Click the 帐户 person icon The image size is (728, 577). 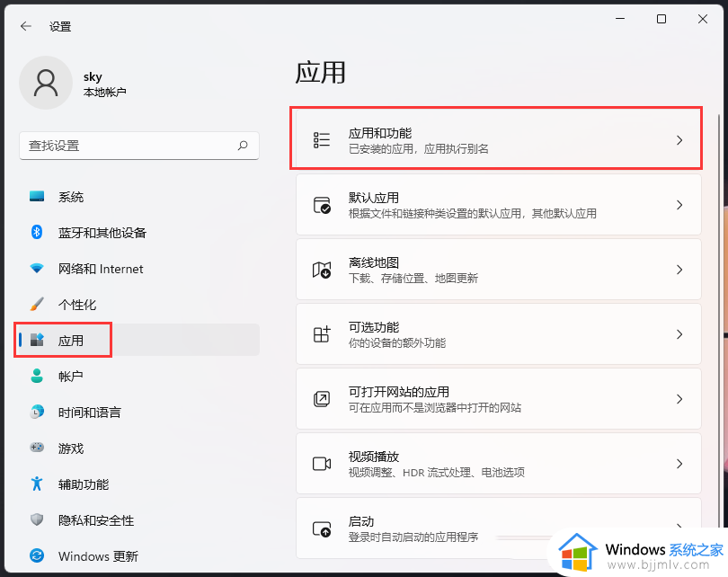(x=37, y=376)
